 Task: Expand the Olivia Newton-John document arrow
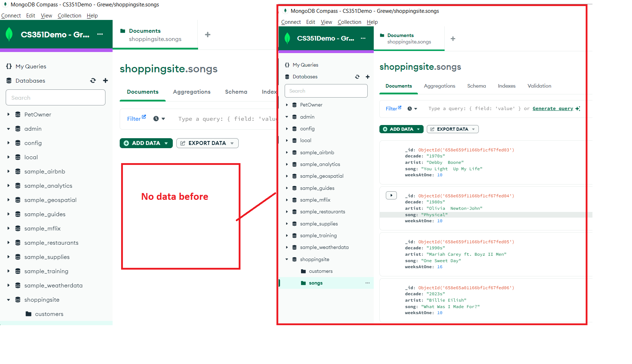click(391, 196)
